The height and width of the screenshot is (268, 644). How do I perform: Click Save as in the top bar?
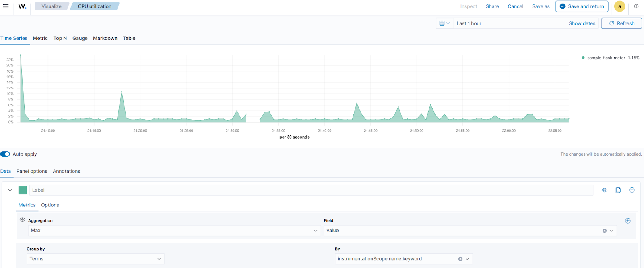(x=541, y=6)
